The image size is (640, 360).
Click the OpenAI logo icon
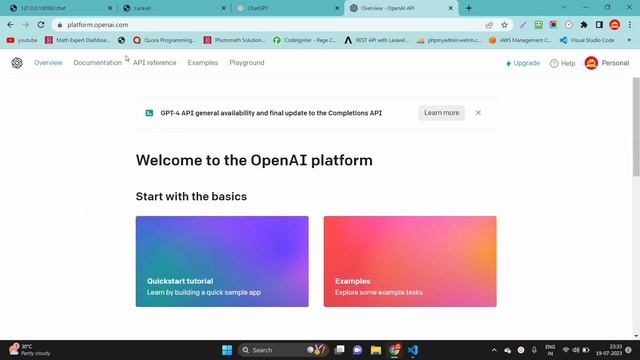pyautogui.click(x=17, y=63)
